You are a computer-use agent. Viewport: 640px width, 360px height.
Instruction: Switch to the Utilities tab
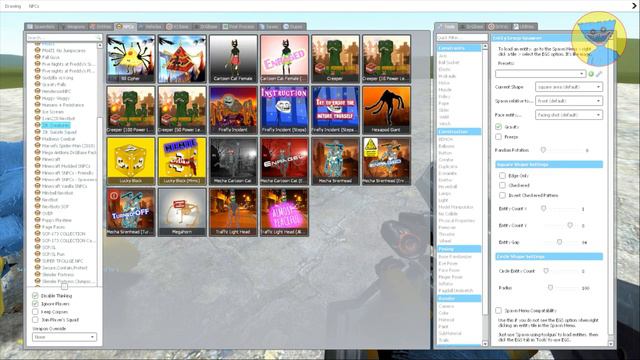524,27
